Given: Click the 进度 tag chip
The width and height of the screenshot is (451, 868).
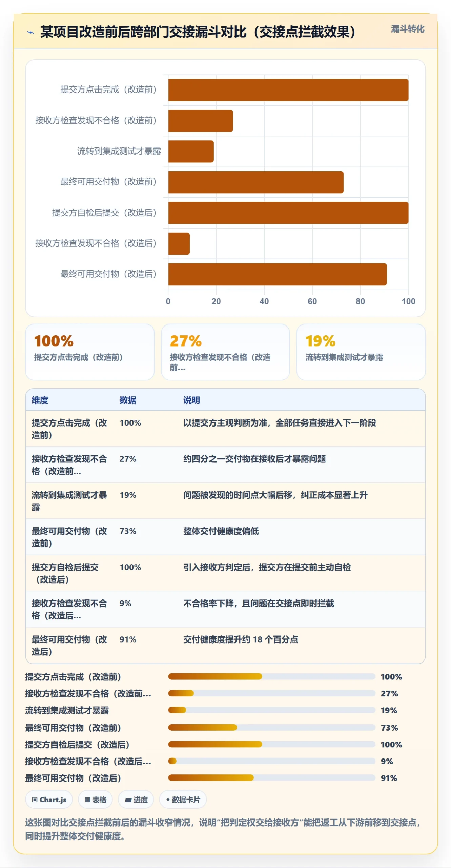Looking at the screenshot, I should pos(136,800).
